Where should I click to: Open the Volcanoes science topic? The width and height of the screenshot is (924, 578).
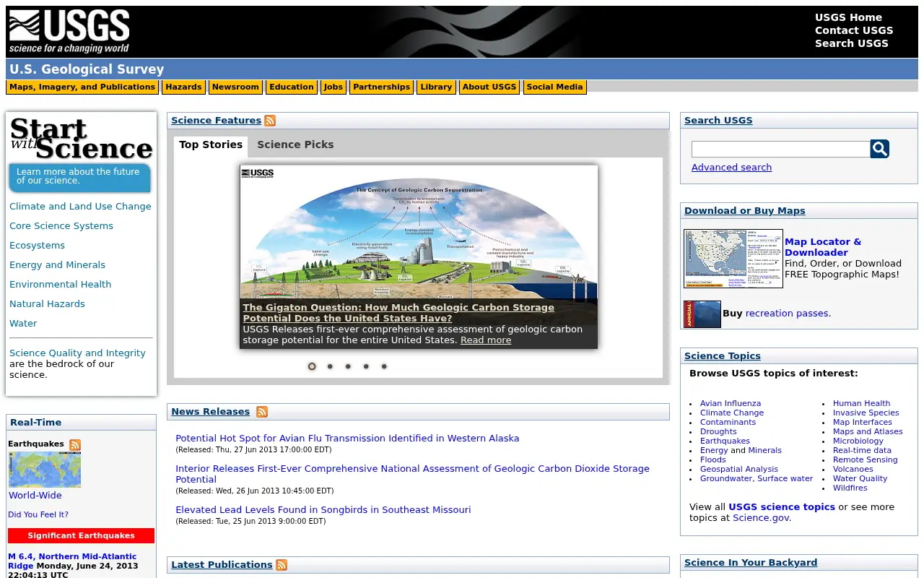tap(853, 470)
